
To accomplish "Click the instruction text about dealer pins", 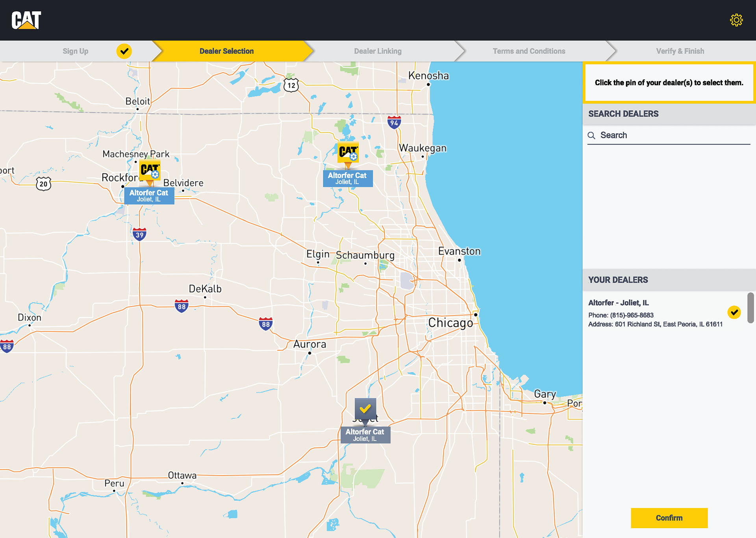I will pos(669,83).
